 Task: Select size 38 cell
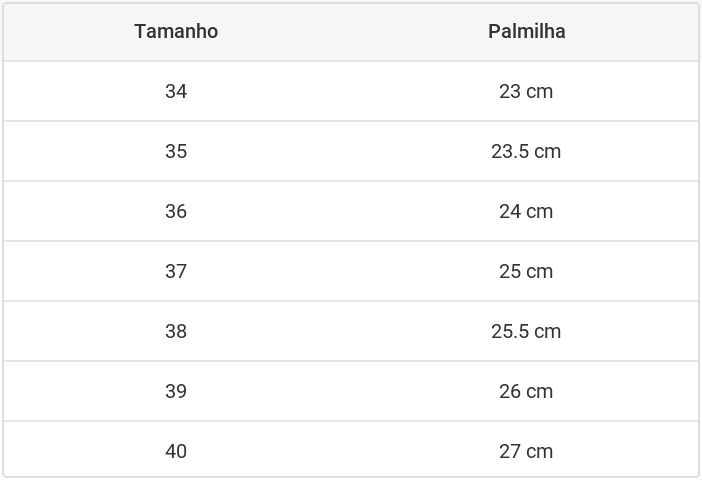click(x=176, y=331)
